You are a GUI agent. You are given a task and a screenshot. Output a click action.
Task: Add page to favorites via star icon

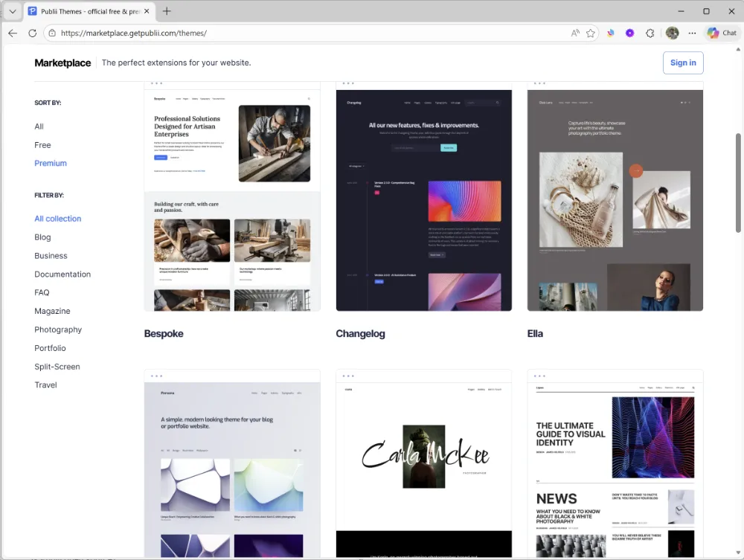[589, 33]
